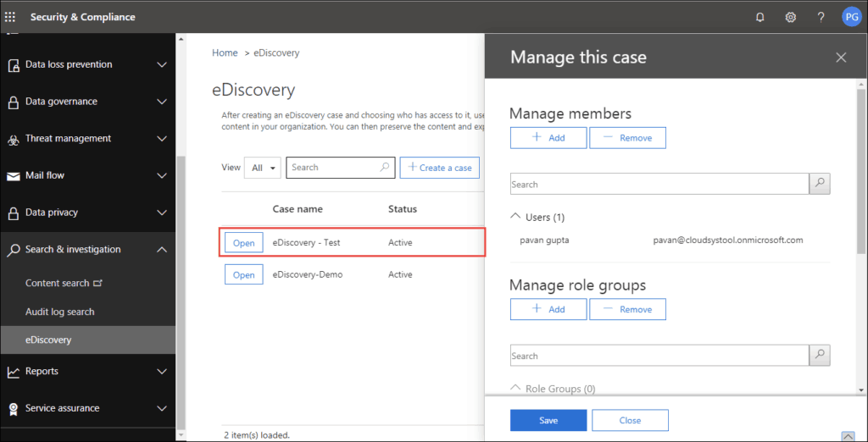868x442 pixels.
Task: Click Reports chart icon
Action: pos(14,372)
